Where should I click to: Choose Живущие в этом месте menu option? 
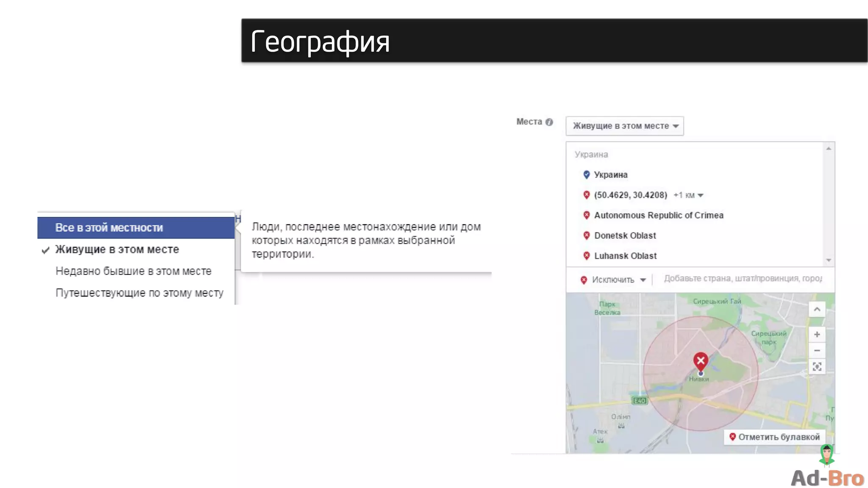coord(136,250)
